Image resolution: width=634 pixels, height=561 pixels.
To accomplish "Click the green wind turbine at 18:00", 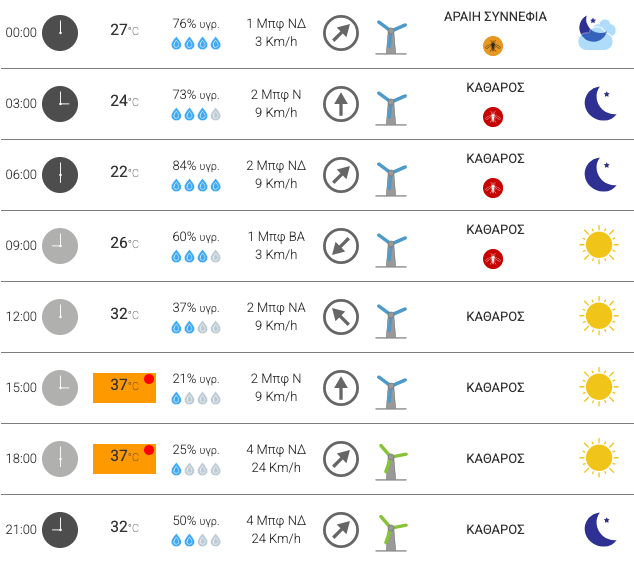I will [391, 462].
